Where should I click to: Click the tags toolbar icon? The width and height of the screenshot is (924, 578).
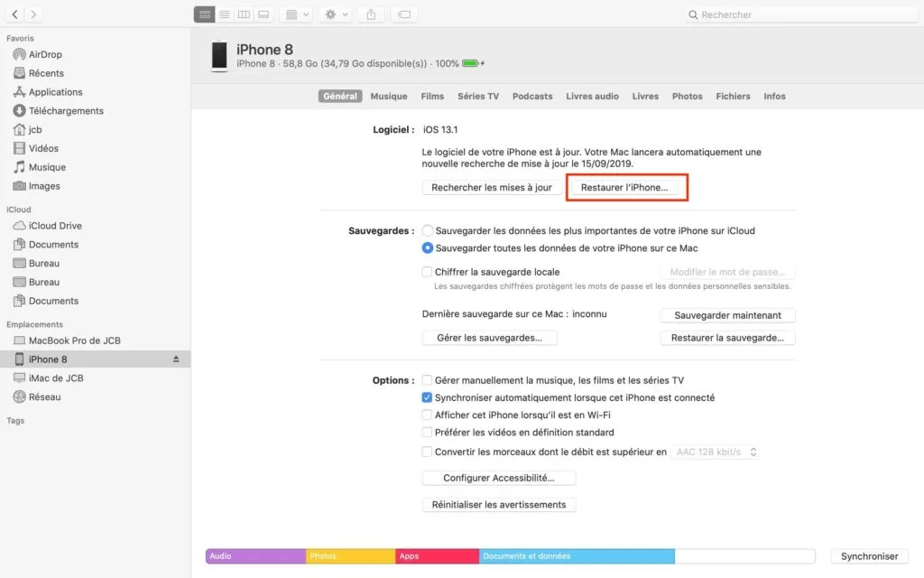[404, 14]
